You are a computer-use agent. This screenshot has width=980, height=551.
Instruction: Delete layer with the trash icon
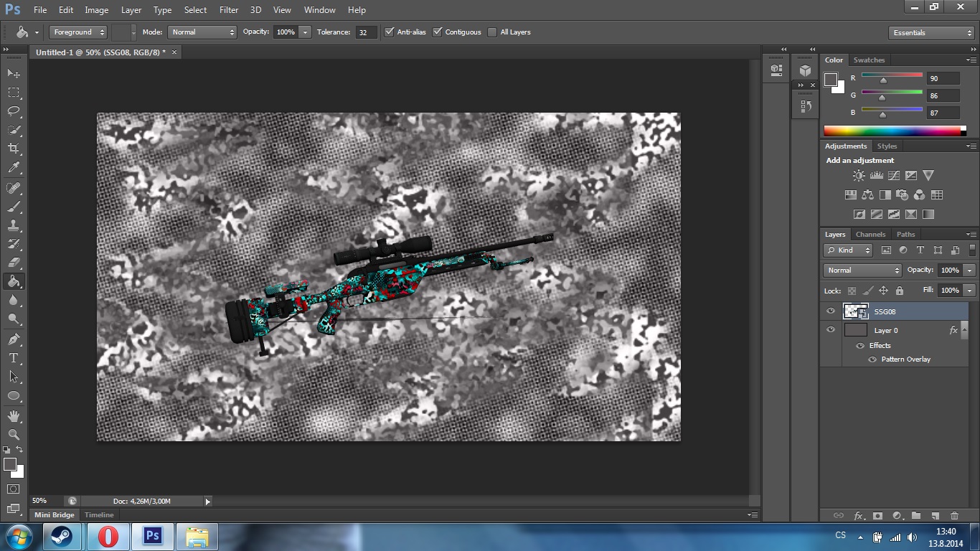click(954, 515)
